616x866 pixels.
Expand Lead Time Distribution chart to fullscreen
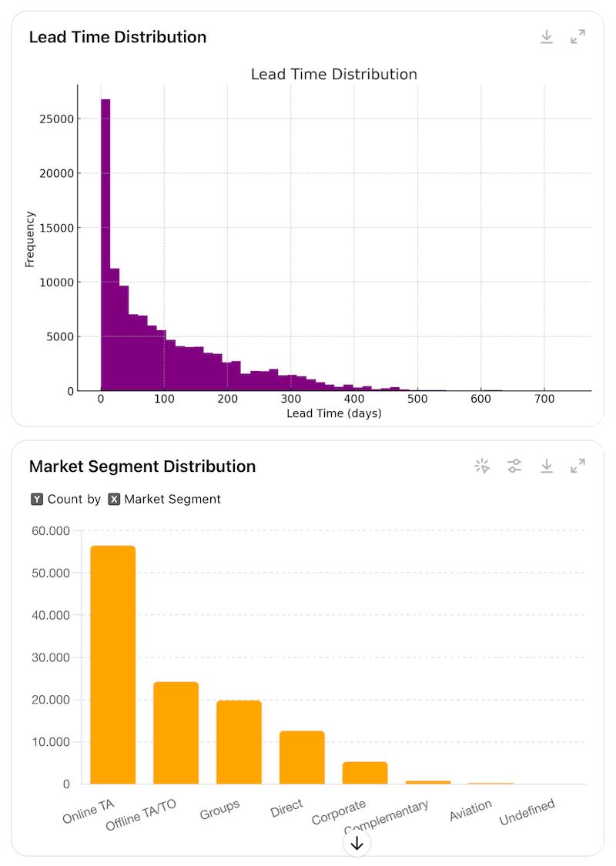click(x=577, y=37)
